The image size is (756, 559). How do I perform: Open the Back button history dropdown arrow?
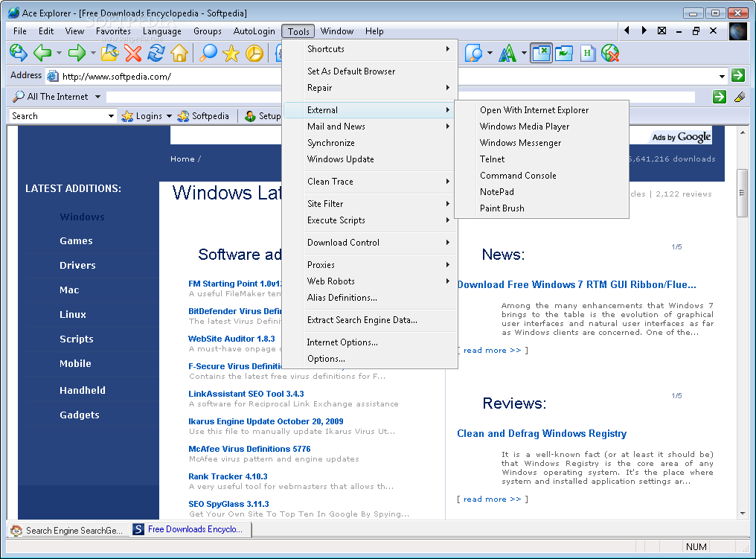coord(60,53)
